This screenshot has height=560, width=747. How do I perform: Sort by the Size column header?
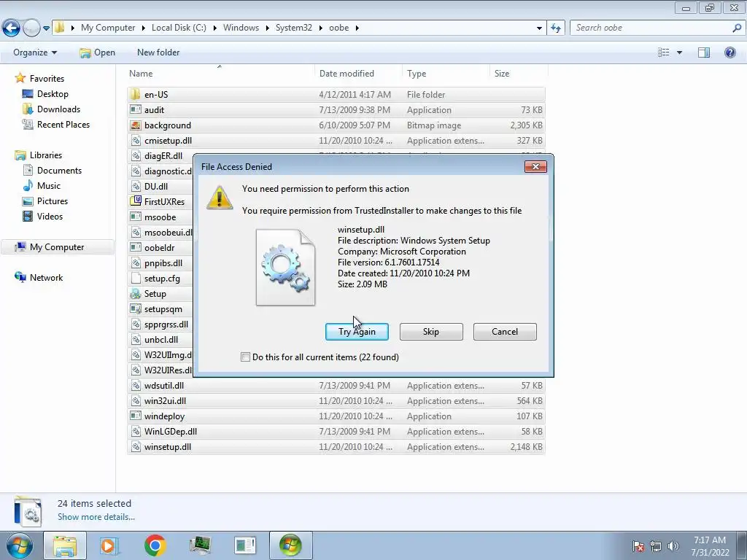coord(519,74)
